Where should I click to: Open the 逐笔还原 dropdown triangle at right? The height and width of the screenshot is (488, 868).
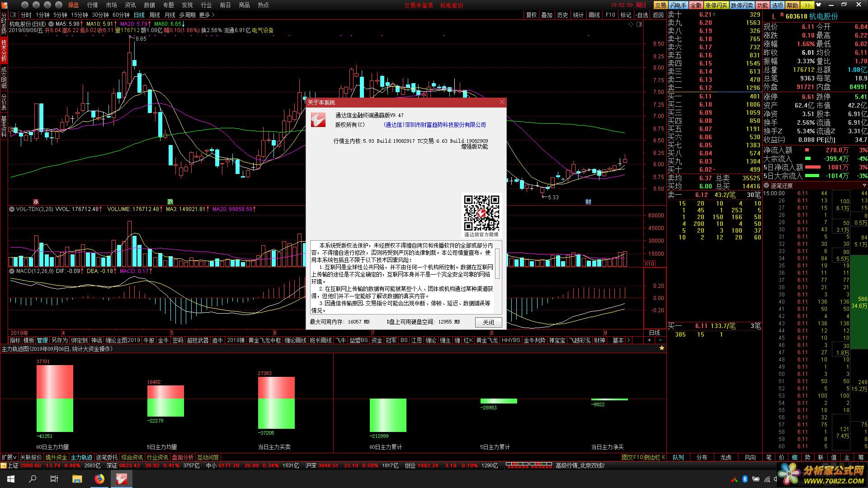pyautogui.click(x=864, y=186)
